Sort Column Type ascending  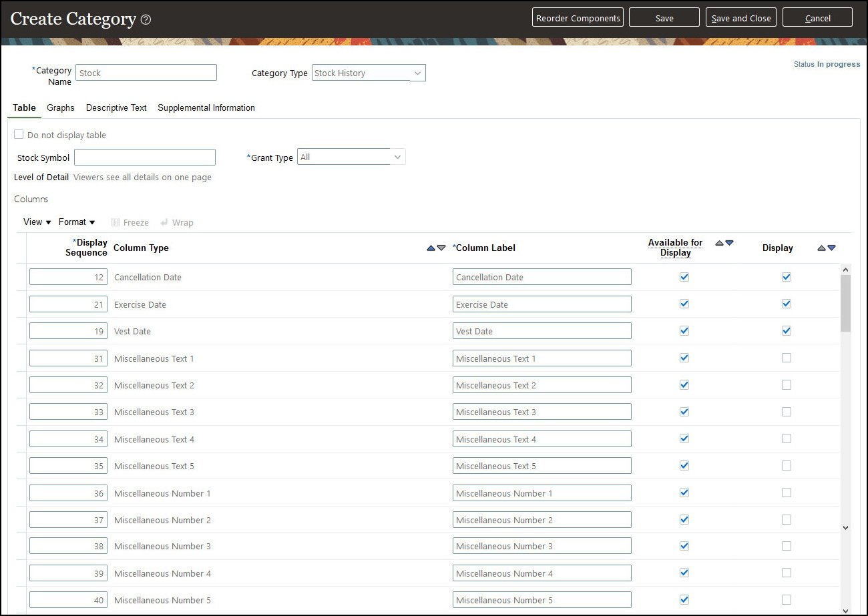click(431, 248)
